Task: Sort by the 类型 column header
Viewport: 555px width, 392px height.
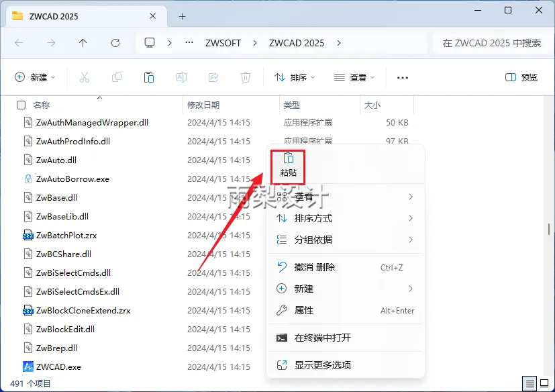Action: click(x=292, y=105)
